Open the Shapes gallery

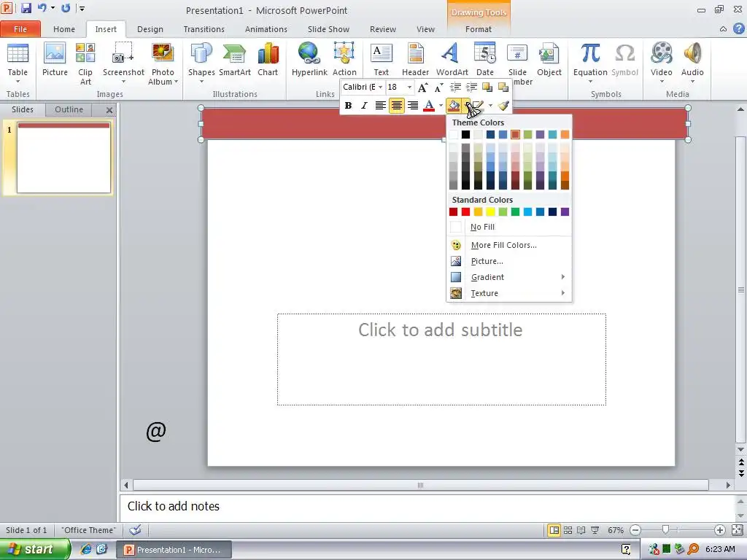point(201,63)
